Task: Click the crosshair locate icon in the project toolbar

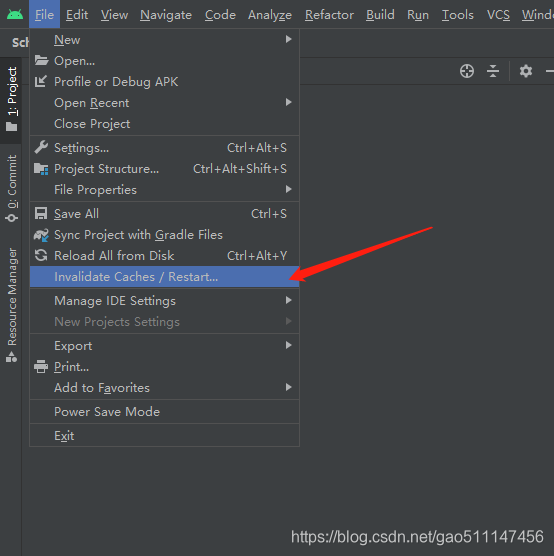Action: (x=467, y=71)
